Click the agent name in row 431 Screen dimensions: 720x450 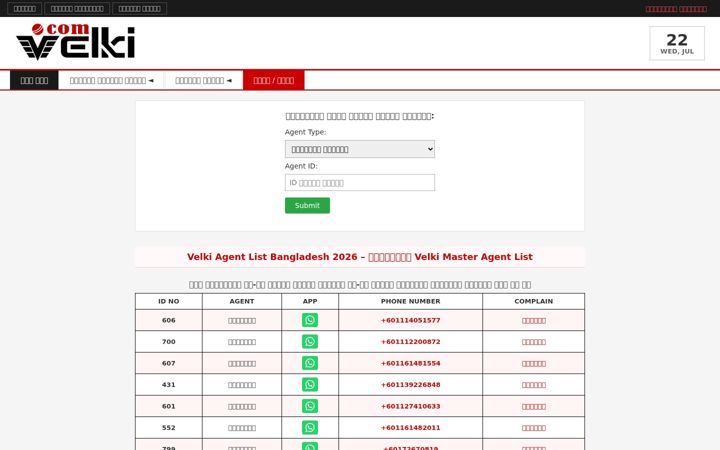(242, 385)
